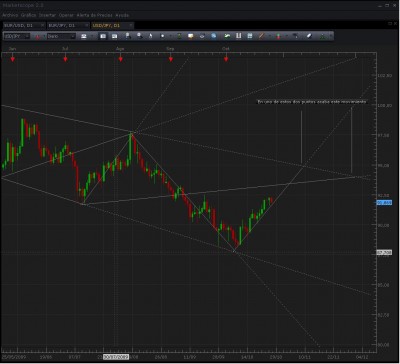
Task: Expand the USD/JPY symbol dropdown
Action: [27, 36]
